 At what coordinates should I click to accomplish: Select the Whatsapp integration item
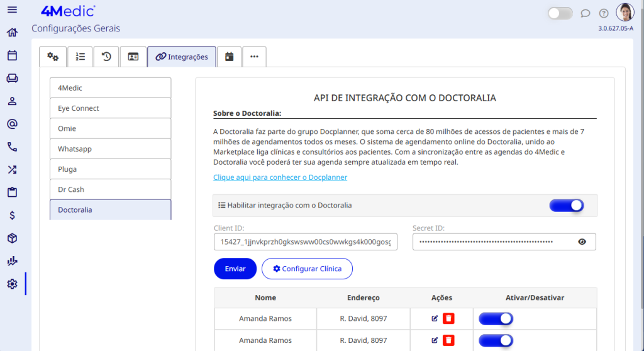[111, 149]
